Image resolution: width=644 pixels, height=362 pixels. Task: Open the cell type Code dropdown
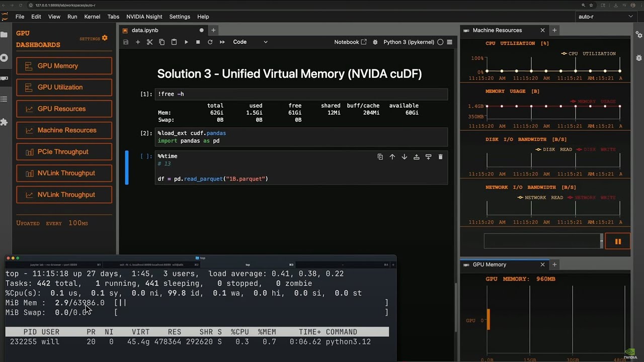250,42
